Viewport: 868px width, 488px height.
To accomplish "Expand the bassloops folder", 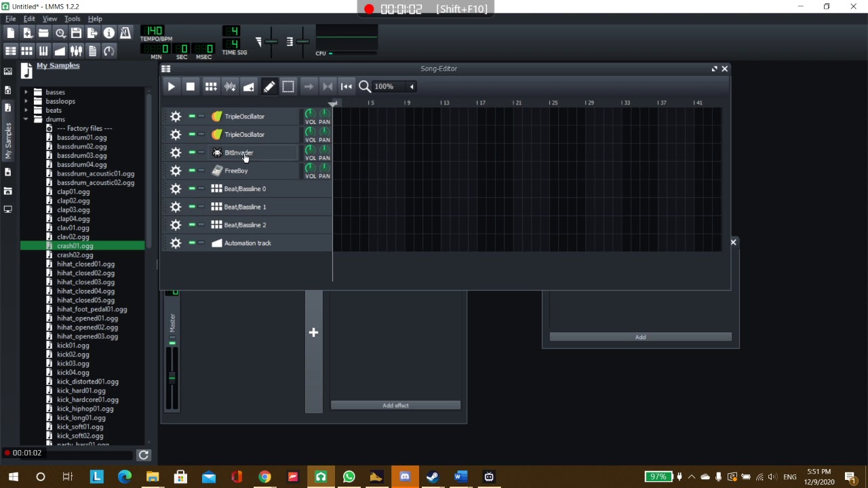I will point(26,101).
